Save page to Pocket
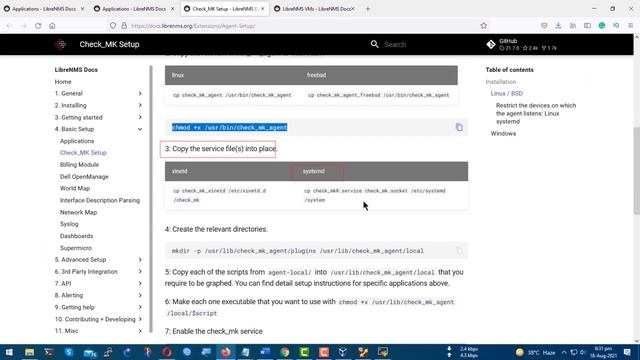 [544, 25]
